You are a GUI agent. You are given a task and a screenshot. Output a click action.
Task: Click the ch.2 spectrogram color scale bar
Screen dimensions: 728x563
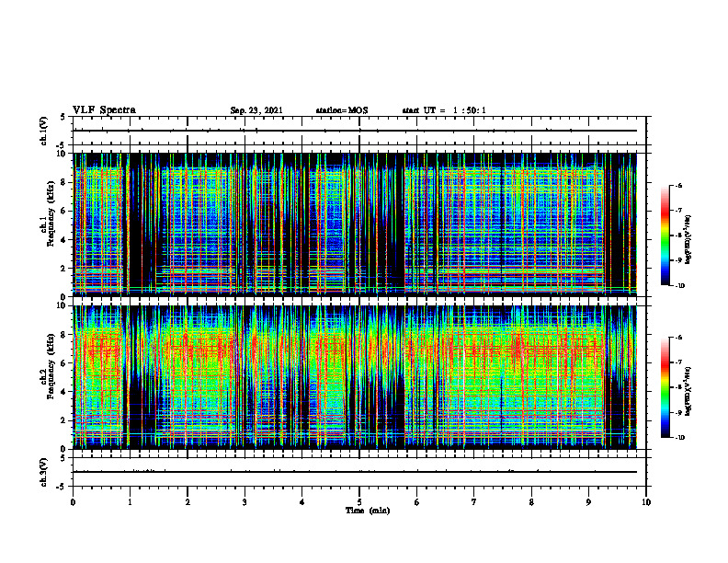coord(665,387)
